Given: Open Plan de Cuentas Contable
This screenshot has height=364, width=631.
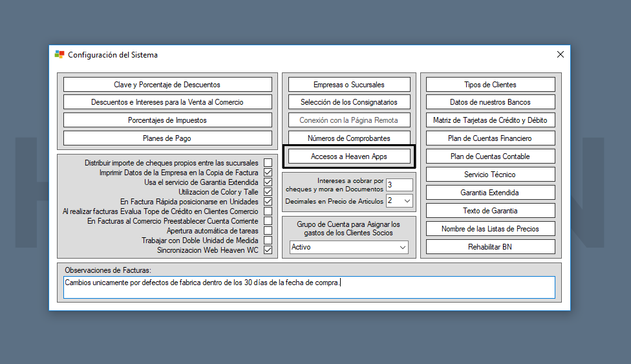Looking at the screenshot, I should coord(490,156).
